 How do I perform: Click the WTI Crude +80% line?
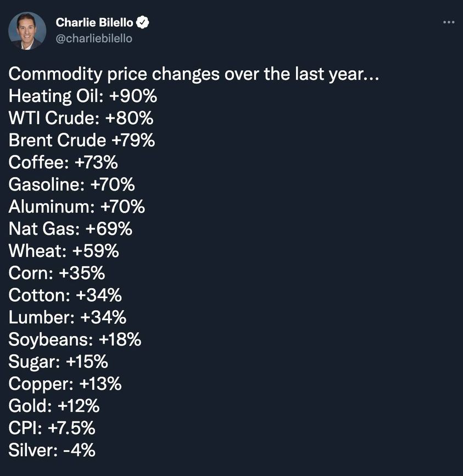(81, 118)
